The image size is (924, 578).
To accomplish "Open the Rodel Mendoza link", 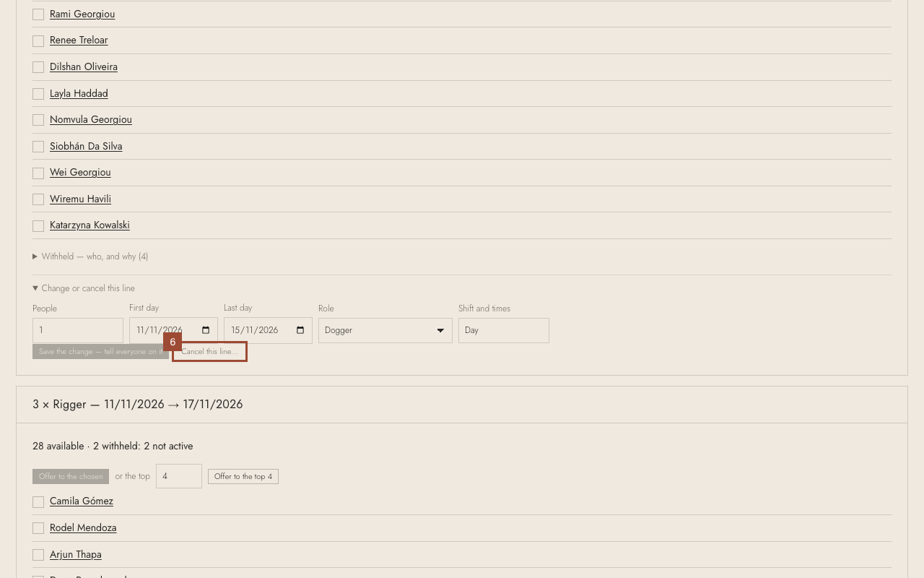I will point(83,527).
